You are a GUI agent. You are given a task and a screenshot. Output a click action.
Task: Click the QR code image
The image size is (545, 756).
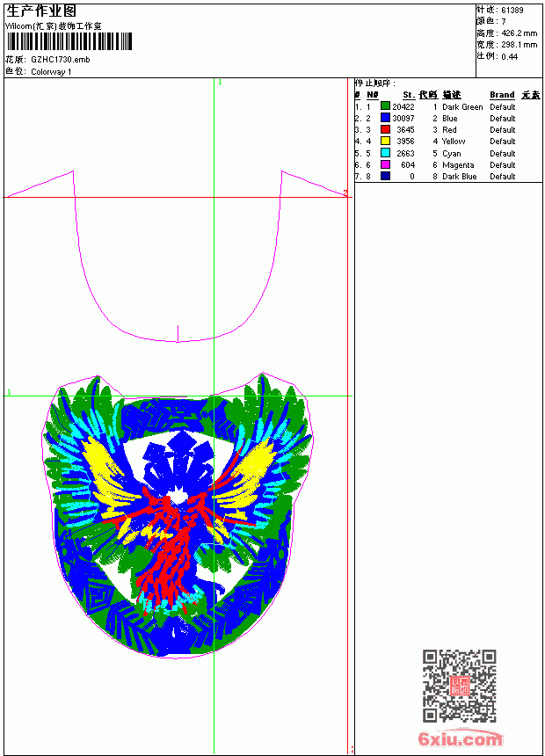coord(459,685)
